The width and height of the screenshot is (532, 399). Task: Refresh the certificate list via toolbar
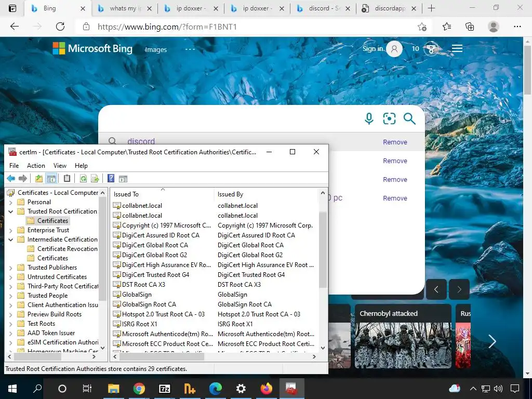pyautogui.click(x=83, y=179)
